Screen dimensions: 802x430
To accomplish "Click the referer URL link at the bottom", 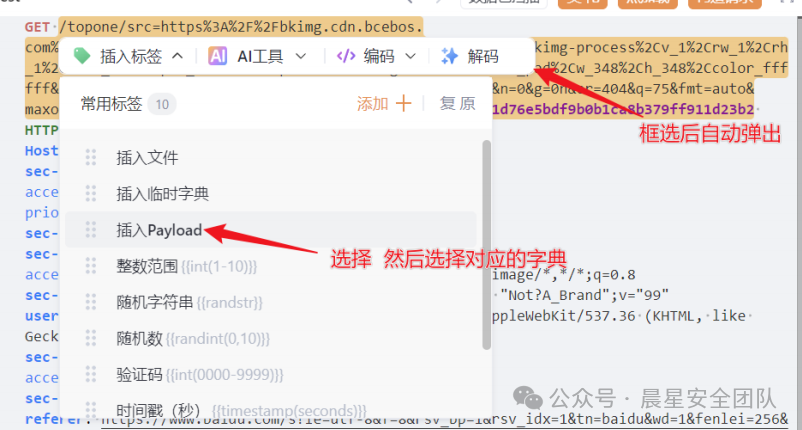I will pyautogui.click(x=444, y=420).
